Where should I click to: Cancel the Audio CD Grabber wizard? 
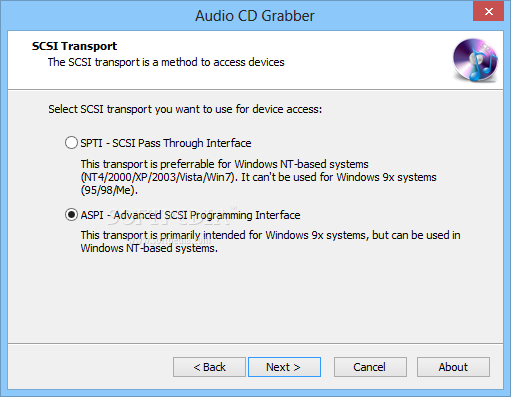(x=370, y=367)
